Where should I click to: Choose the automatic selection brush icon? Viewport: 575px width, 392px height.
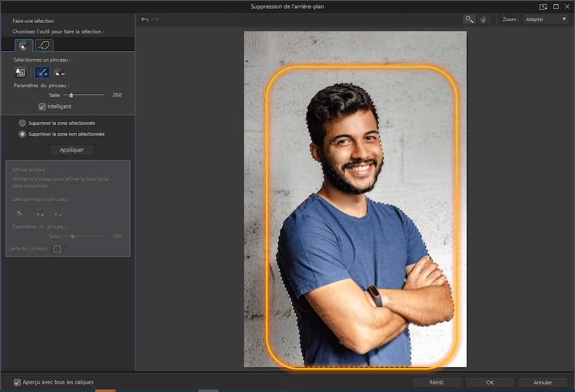pyautogui.click(x=20, y=72)
